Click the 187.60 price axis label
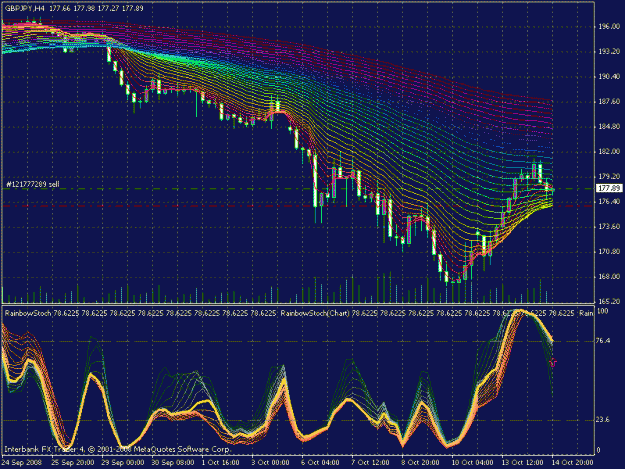Viewport: 625px width, 469px height. coord(609,102)
